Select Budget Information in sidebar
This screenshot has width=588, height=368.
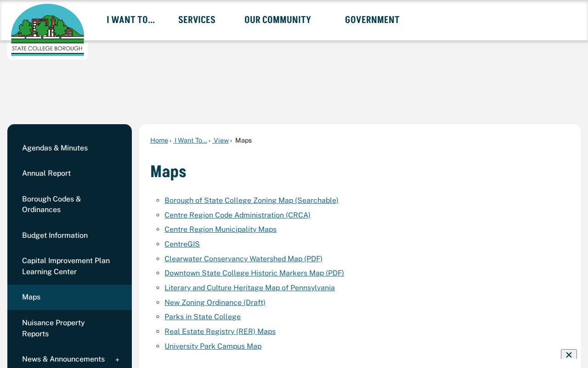(x=69, y=236)
